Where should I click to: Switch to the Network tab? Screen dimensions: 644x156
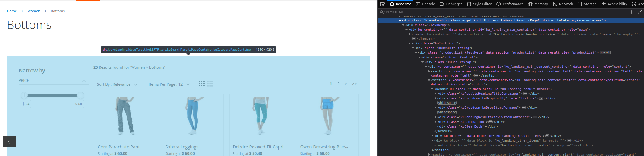[x=563, y=4]
